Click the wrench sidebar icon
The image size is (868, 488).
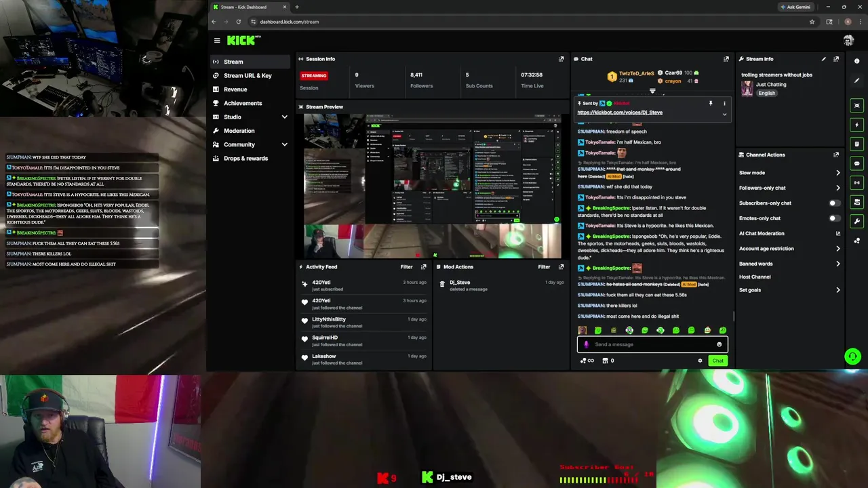click(x=857, y=221)
